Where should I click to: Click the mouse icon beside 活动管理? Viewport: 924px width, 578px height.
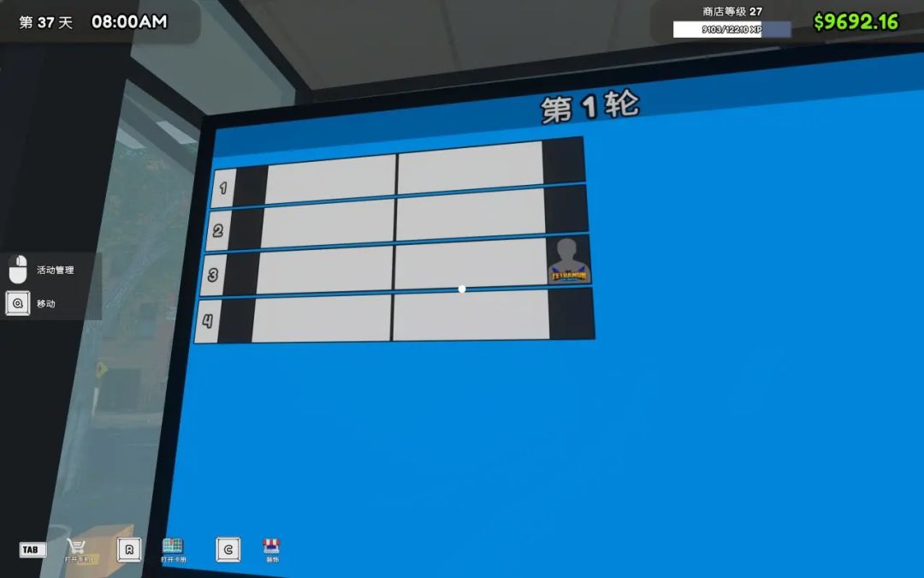18,269
